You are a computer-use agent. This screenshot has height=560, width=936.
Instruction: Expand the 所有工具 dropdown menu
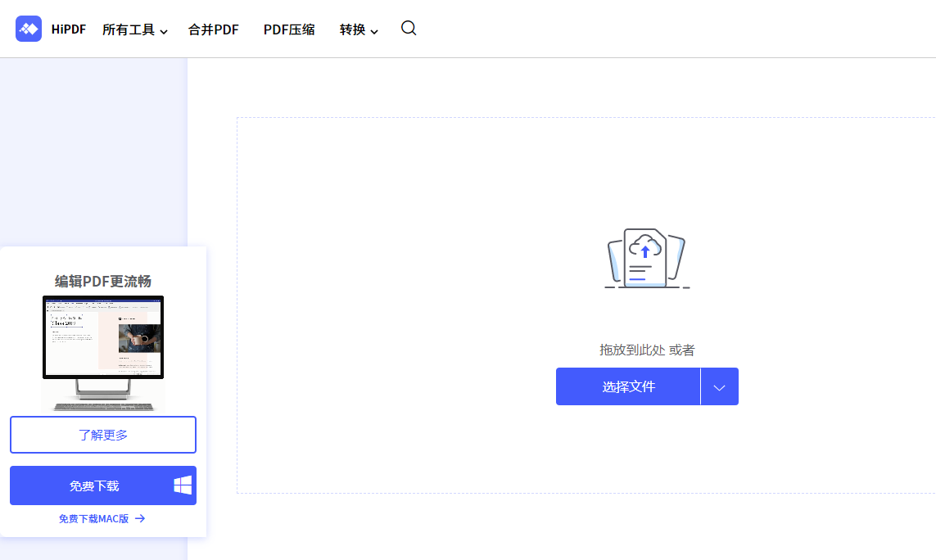(x=134, y=29)
